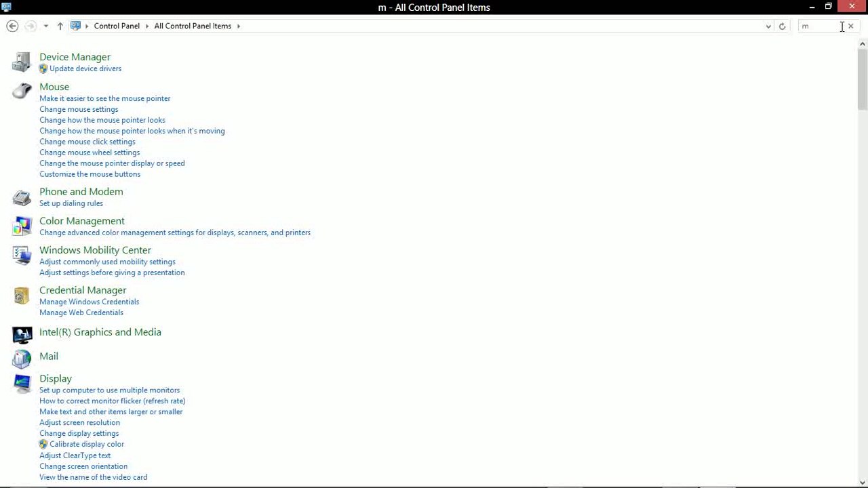Screen dimensions: 868x488
Task: Open Phone and Modem heading link
Action: point(81,192)
